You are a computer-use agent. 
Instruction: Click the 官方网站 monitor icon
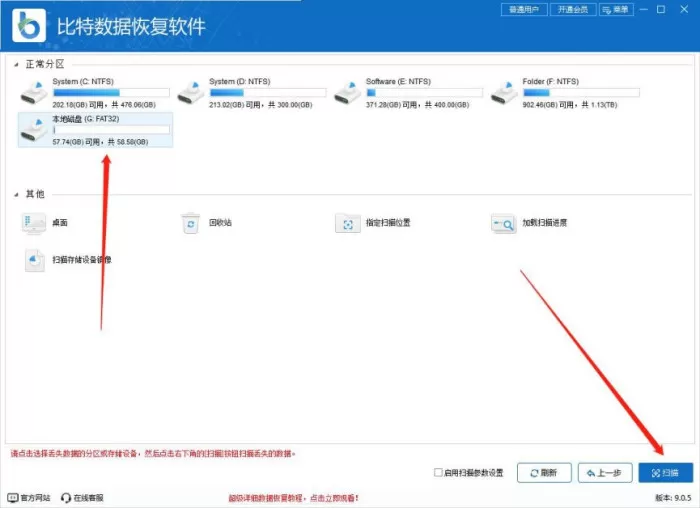13,497
